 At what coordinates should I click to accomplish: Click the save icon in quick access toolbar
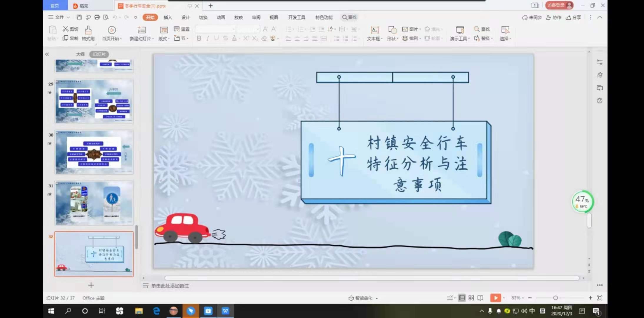pos(79,17)
